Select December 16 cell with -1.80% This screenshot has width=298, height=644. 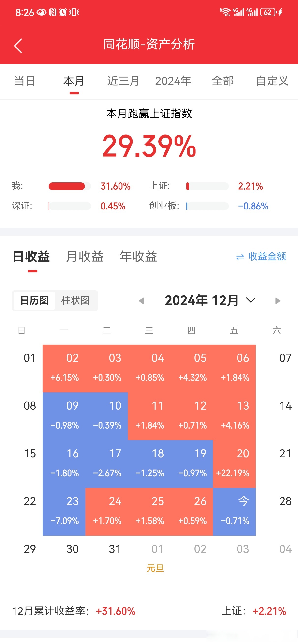tap(64, 464)
